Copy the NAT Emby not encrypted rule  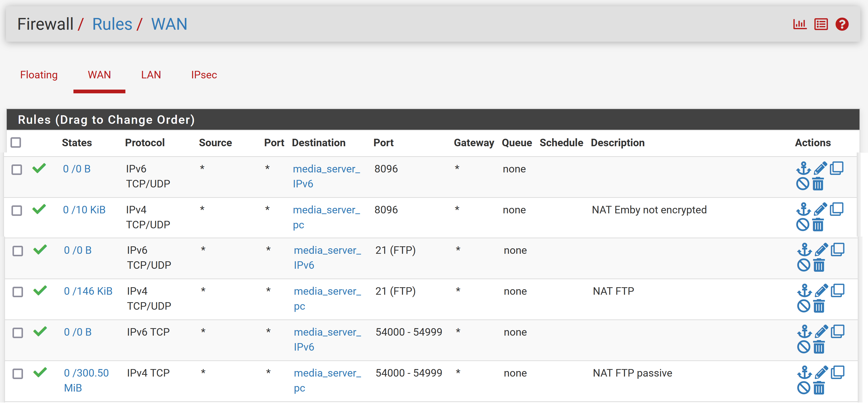(x=836, y=209)
